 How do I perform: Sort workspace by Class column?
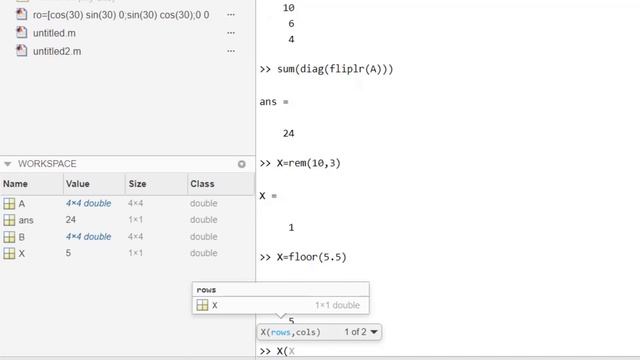202,184
